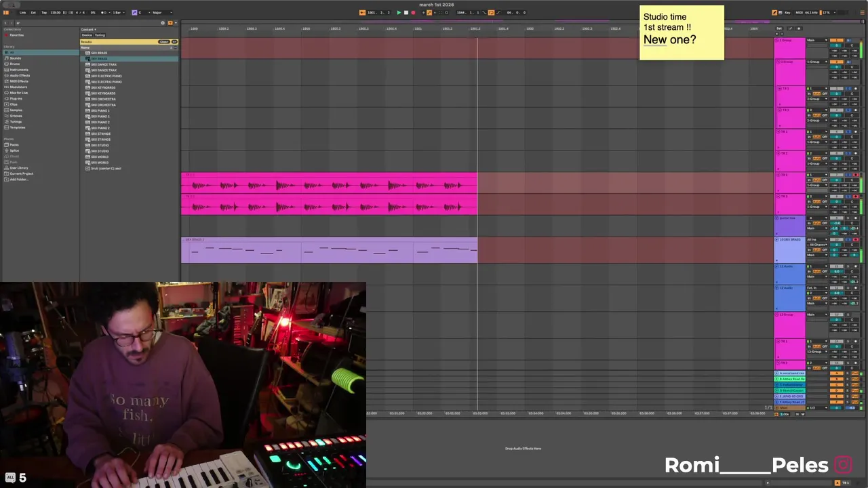Image resolution: width=868 pixels, height=488 pixels.
Task: Toggle the Follow playback icon
Action: pos(362,12)
